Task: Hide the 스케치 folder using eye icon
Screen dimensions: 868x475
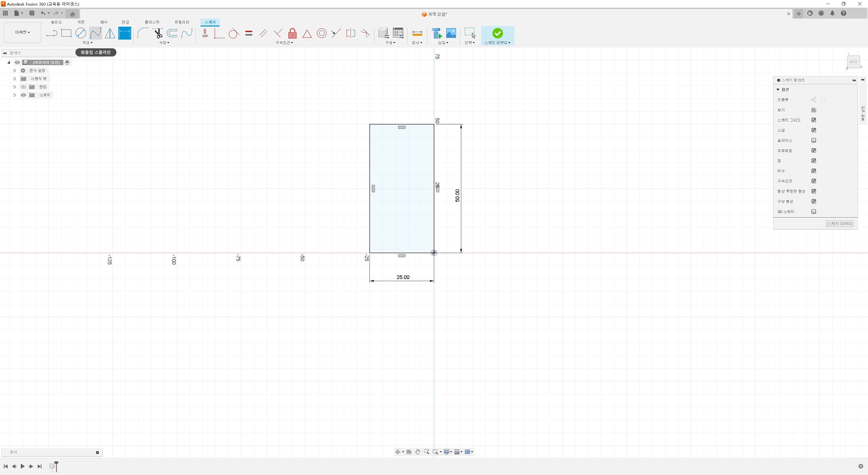Action: tap(24, 95)
